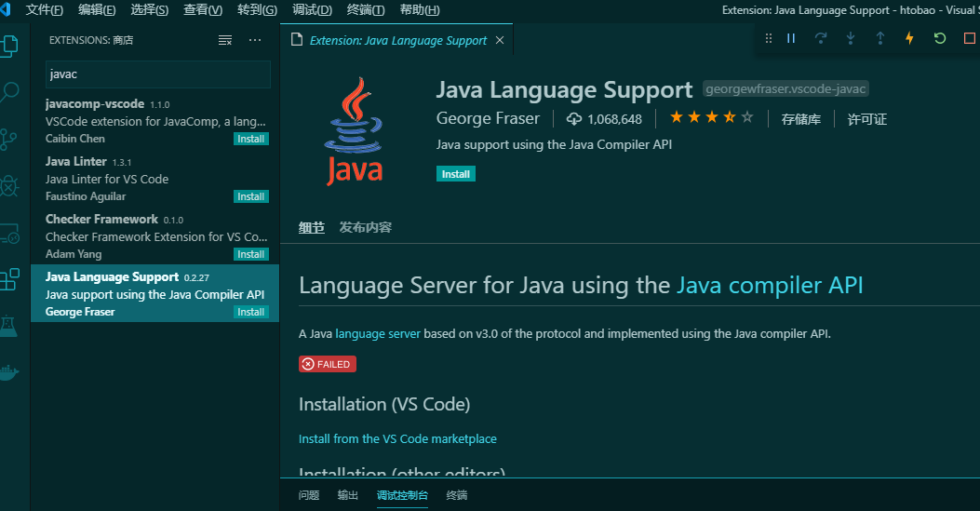The width and height of the screenshot is (980, 511).
Task: Click Step Into in debug toolbar
Action: coord(850,38)
